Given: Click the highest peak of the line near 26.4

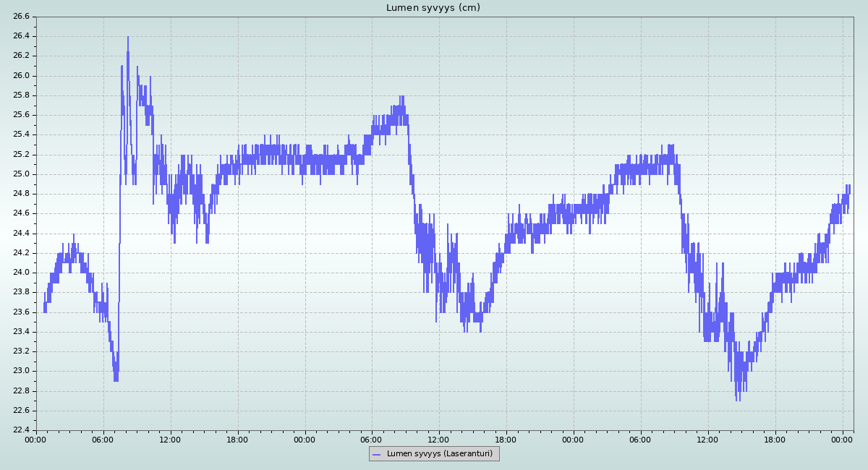Looking at the screenshot, I should click(x=128, y=37).
